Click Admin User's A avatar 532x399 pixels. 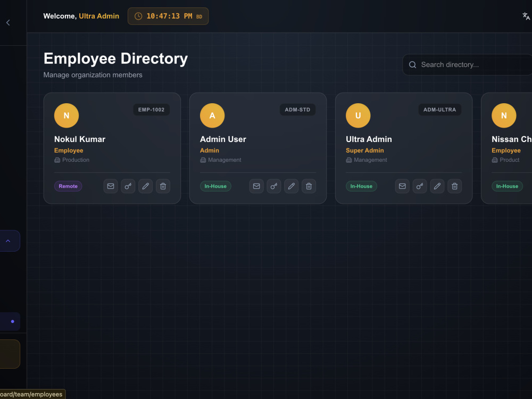click(x=212, y=115)
